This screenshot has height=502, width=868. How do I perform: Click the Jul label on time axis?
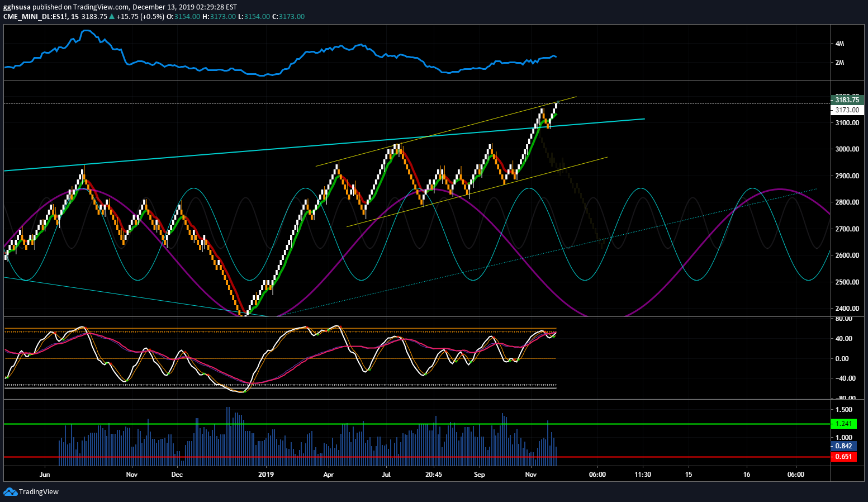(386, 475)
